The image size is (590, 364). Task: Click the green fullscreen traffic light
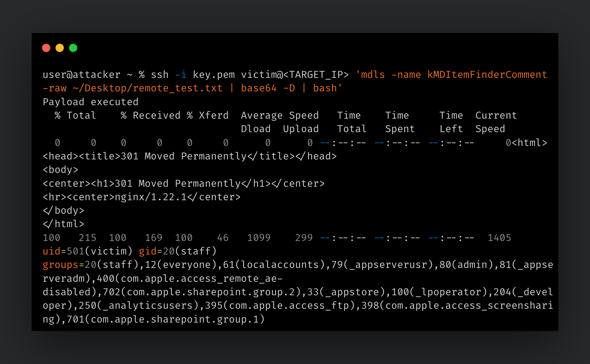[x=73, y=48]
